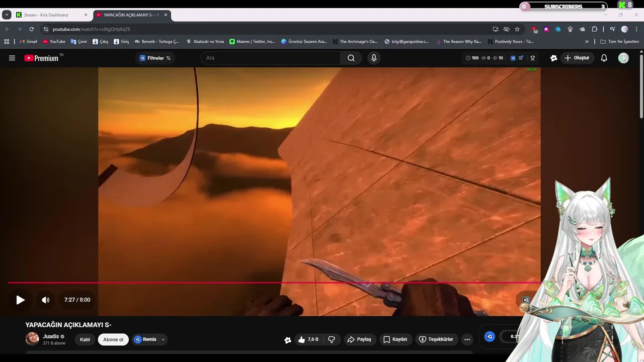Open the YouTube bookmark

point(54,42)
